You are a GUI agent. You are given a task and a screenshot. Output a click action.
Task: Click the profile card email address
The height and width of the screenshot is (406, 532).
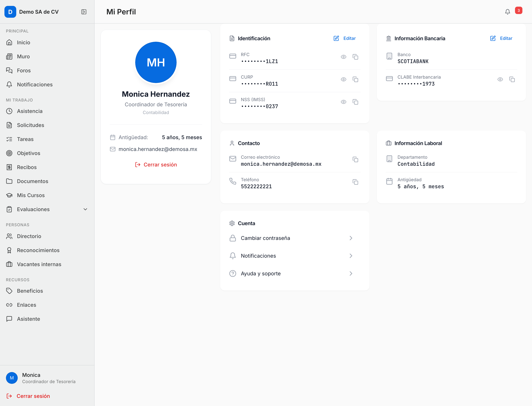click(x=158, y=149)
